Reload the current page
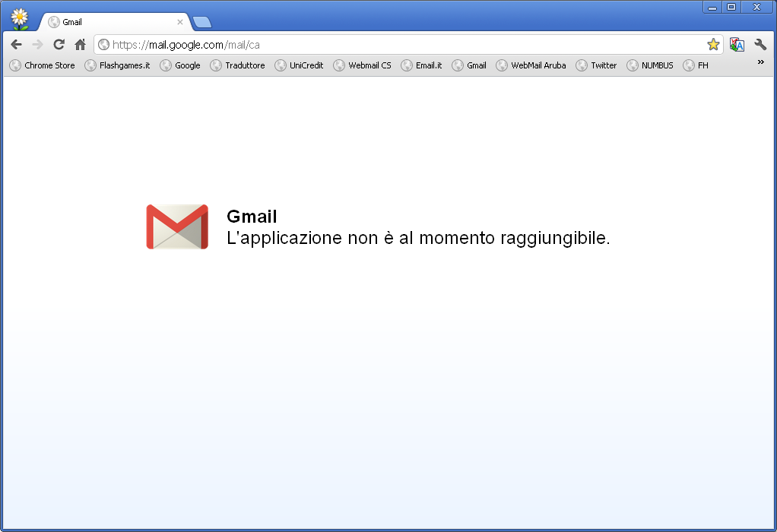This screenshot has width=777, height=532. coord(59,45)
